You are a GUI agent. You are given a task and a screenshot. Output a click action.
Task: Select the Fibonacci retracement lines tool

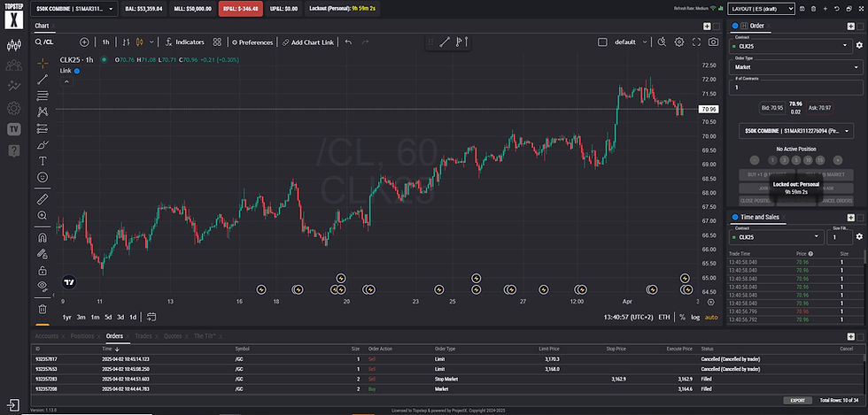pyautogui.click(x=43, y=96)
